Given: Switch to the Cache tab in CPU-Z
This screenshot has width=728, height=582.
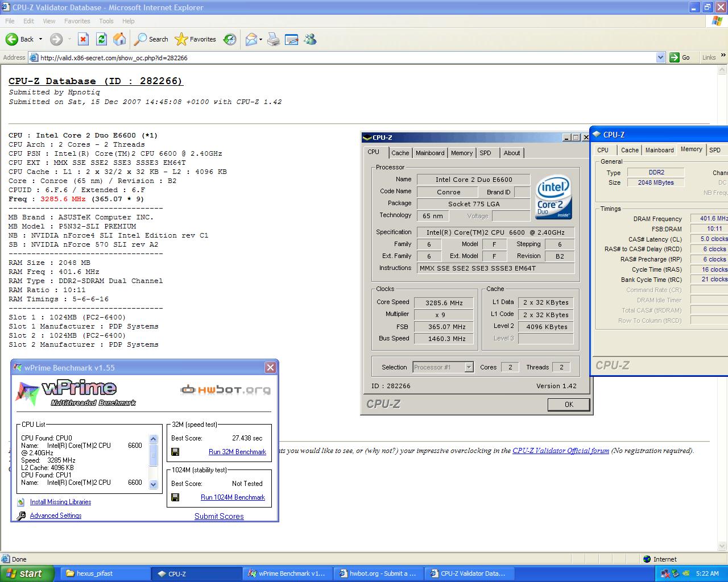Looking at the screenshot, I should point(400,153).
